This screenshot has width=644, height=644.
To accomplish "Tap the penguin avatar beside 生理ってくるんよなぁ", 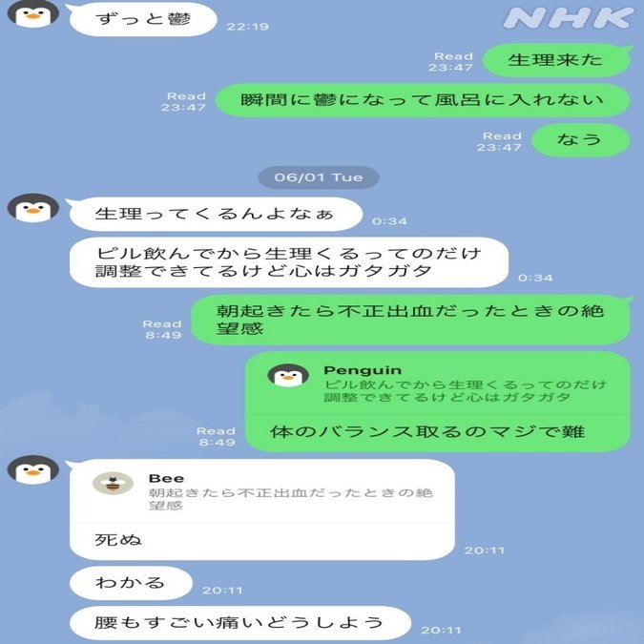I will 32,208.
